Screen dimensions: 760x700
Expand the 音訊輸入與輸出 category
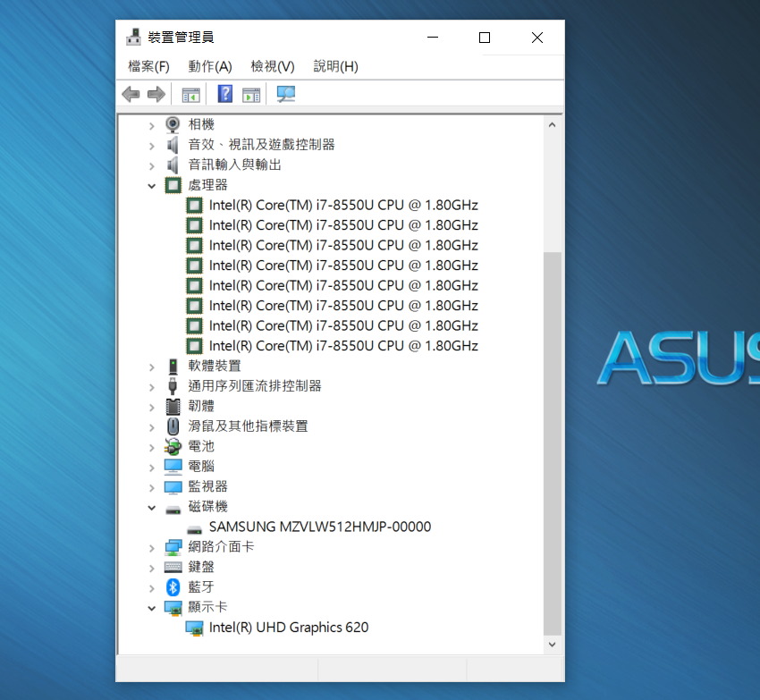point(152,165)
